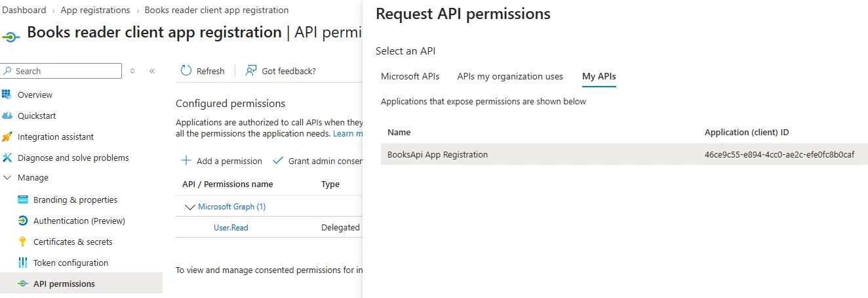Click the application ID 46ce9c55-e894-4cc0-ae2c-efe0fc8b0caf

pyautogui.click(x=779, y=154)
